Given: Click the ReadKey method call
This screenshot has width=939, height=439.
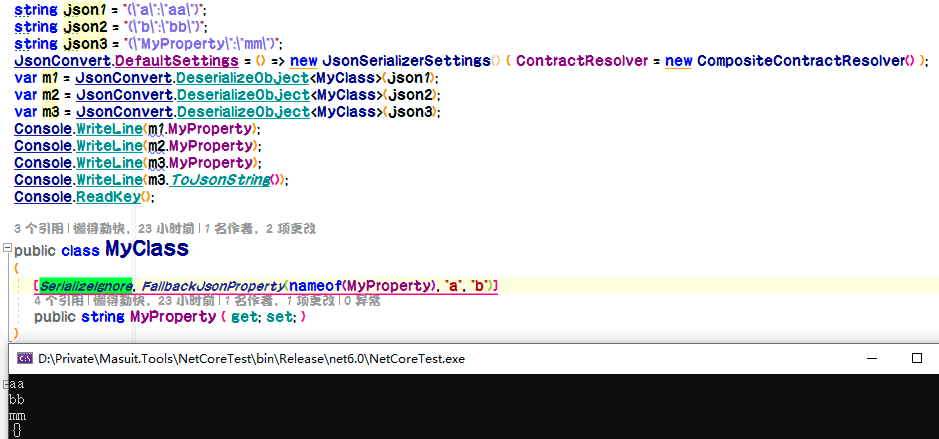Looking at the screenshot, I should 108,196.
